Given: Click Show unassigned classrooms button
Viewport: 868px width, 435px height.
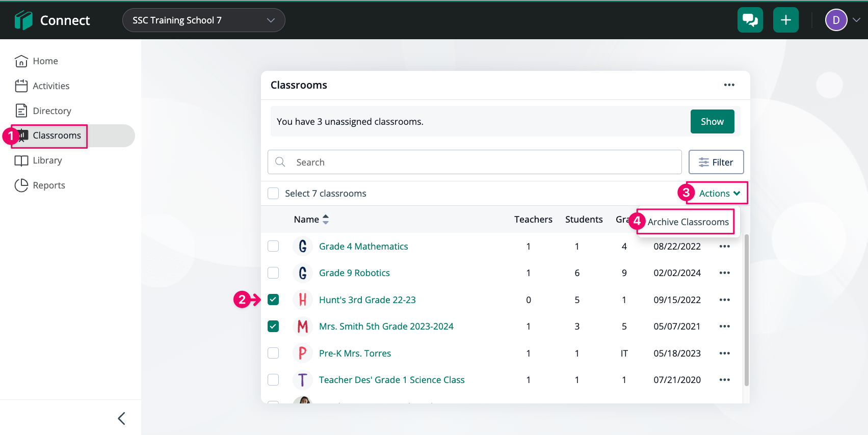Looking at the screenshot, I should pyautogui.click(x=712, y=122).
